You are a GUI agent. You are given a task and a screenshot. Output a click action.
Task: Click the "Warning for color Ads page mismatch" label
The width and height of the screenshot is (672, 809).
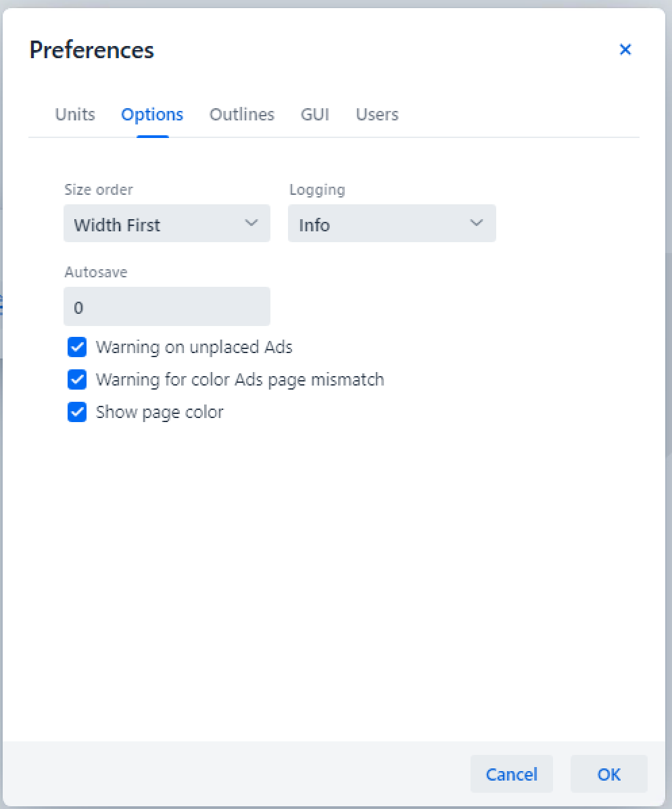click(240, 379)
